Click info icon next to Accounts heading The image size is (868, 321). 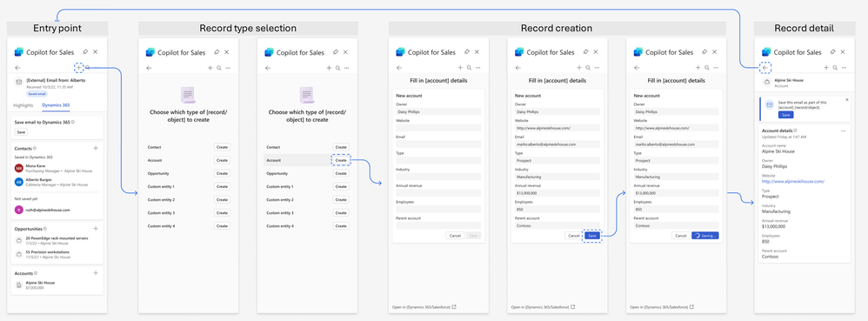pos(35,273)
